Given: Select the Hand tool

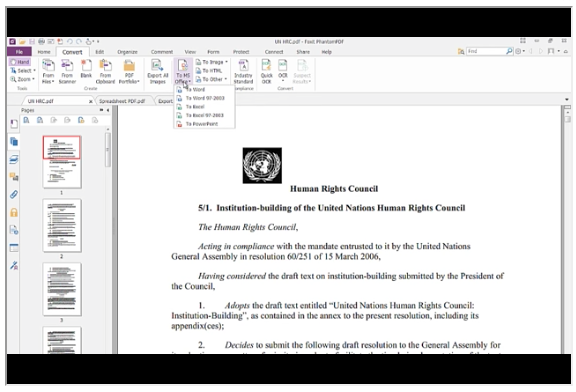Looking at the screenshot, I should click(x=20, y=62).
